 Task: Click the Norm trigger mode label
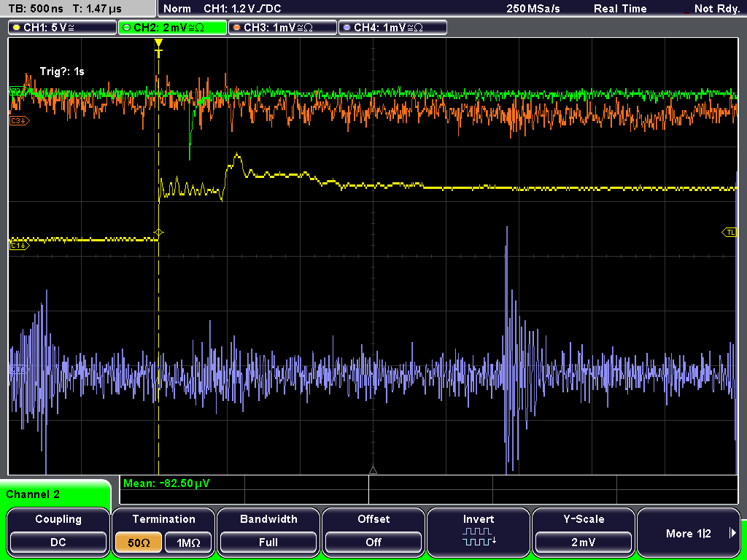point(177,9)
